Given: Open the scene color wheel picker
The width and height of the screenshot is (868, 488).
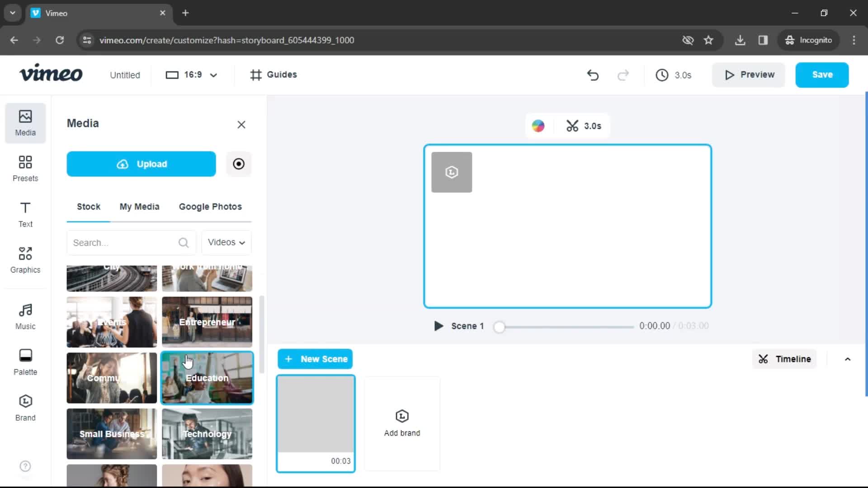Looking at the screenshot, I should point(538,126).
